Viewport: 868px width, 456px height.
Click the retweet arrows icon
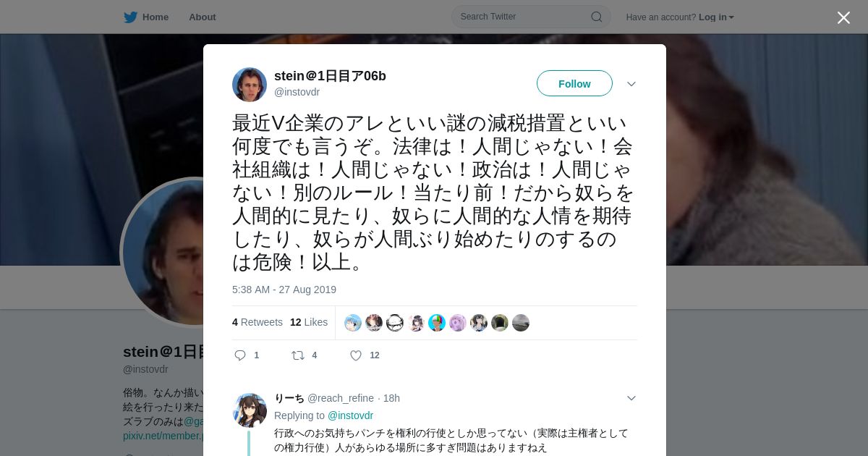tap(297, 355)
